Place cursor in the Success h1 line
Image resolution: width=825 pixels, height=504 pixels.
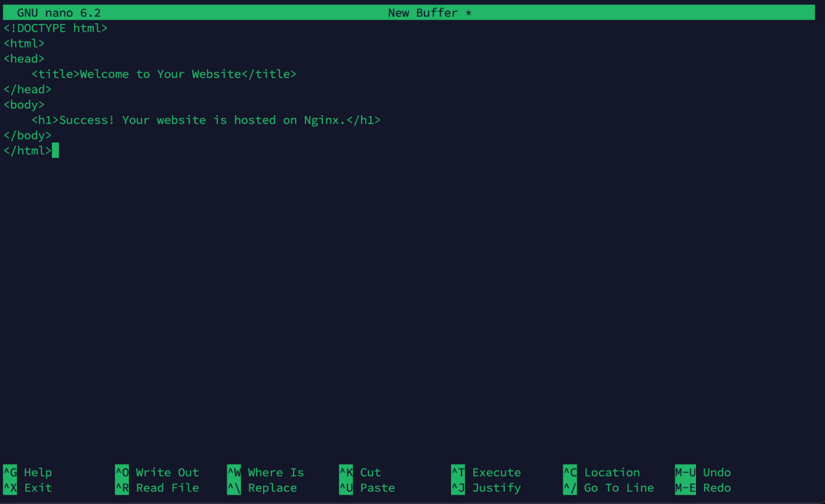pyautogui.click(x=207, y=120)
